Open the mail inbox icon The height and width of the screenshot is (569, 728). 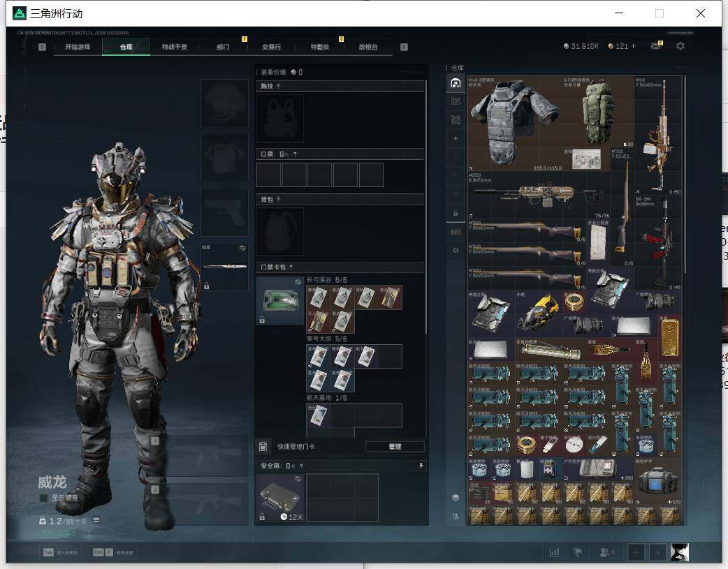coord(655,46)
